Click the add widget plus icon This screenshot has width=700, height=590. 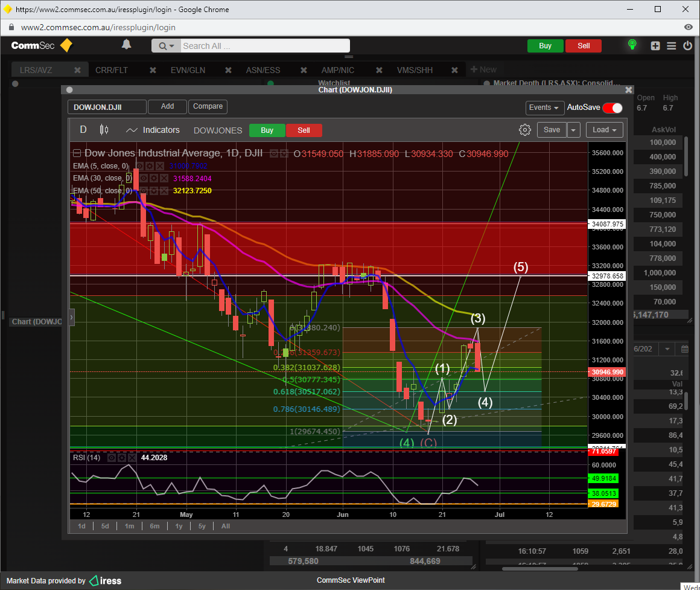click(655, 46)
